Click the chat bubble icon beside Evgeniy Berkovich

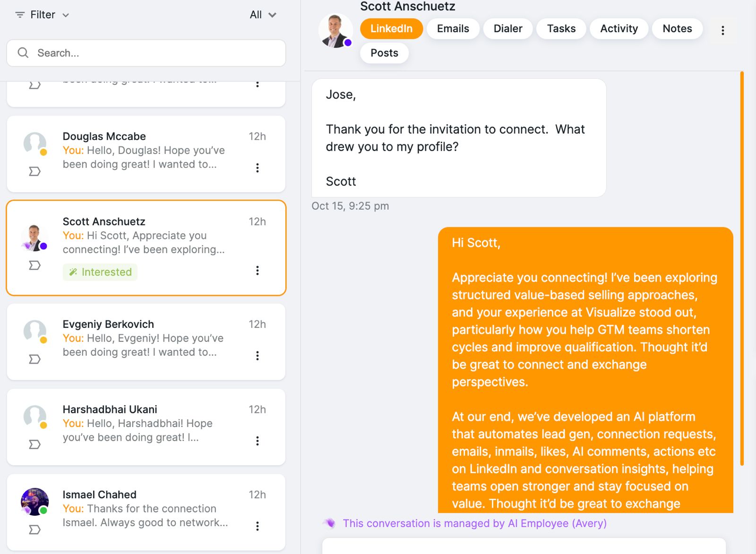click(34, 359)
